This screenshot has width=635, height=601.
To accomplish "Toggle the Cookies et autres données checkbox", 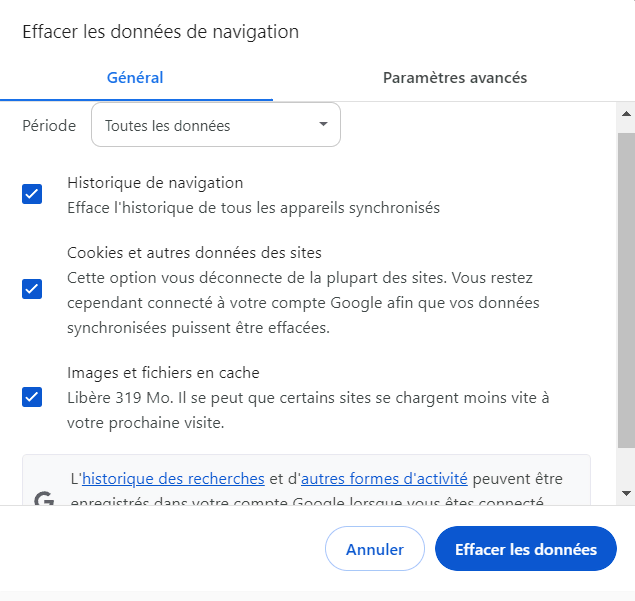I will (x=32, y=289).
